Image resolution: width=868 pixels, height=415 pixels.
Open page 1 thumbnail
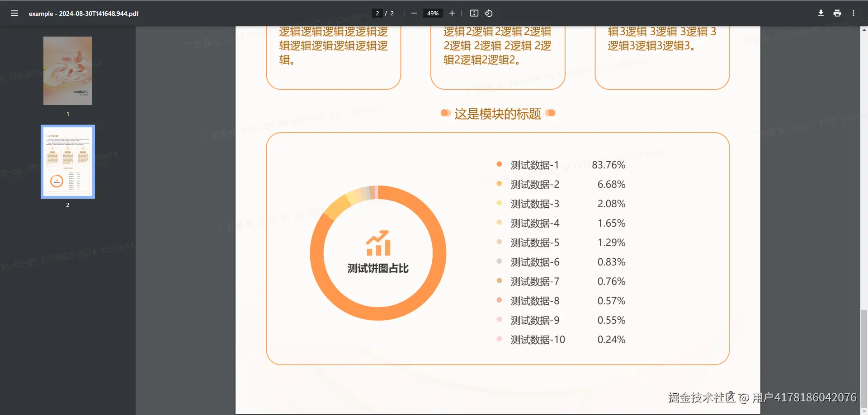click(68, 71)
